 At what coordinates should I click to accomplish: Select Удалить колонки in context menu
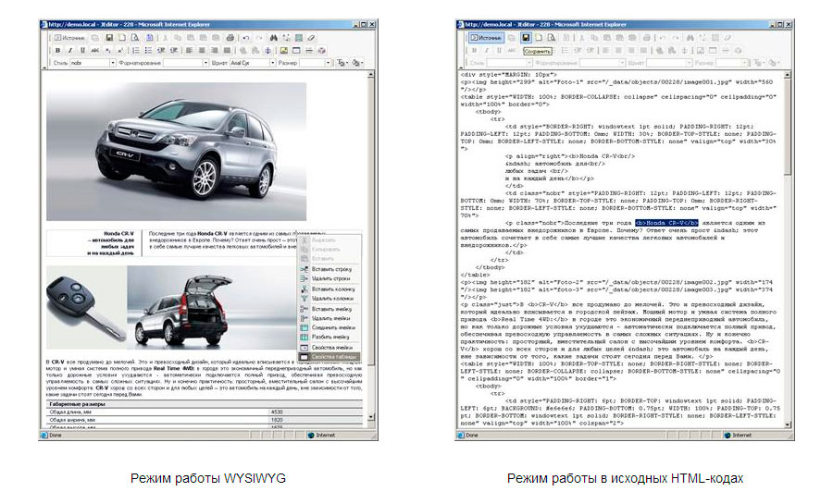click(329, 299)
